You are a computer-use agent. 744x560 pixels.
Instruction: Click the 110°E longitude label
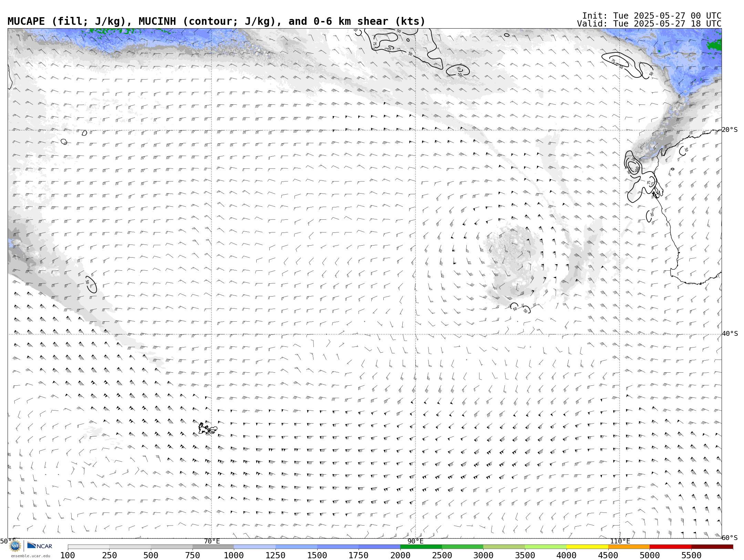620,541
